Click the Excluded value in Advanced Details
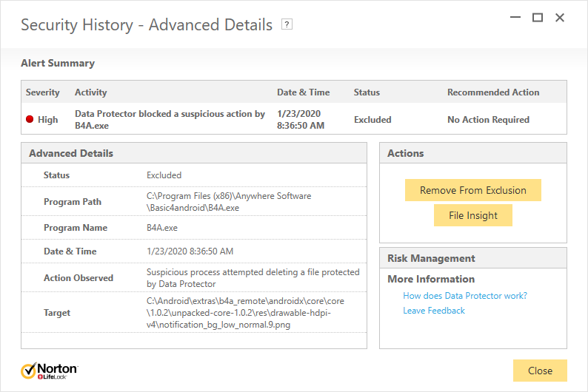 click(x=164, y=175)
